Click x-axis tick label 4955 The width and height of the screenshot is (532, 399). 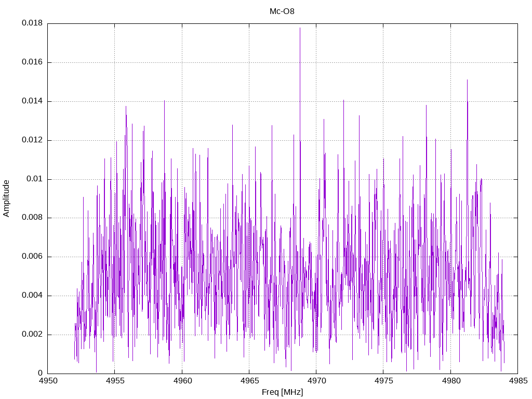115,381
